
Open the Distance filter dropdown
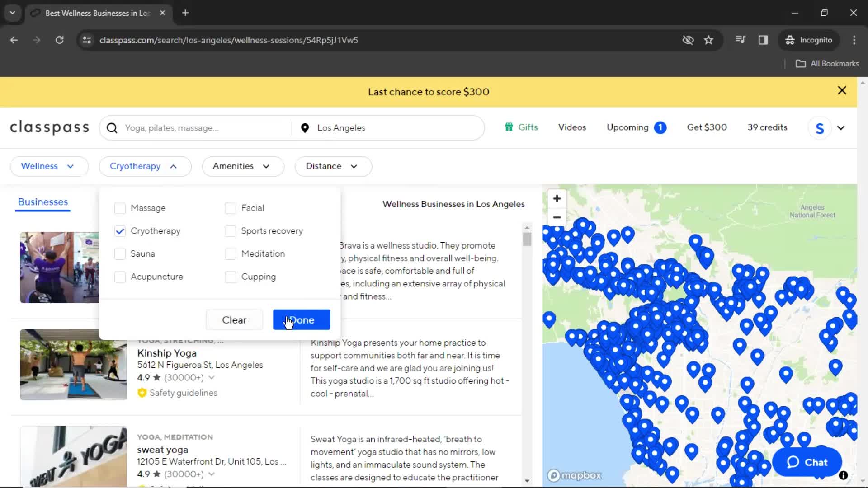coord(333,166)
